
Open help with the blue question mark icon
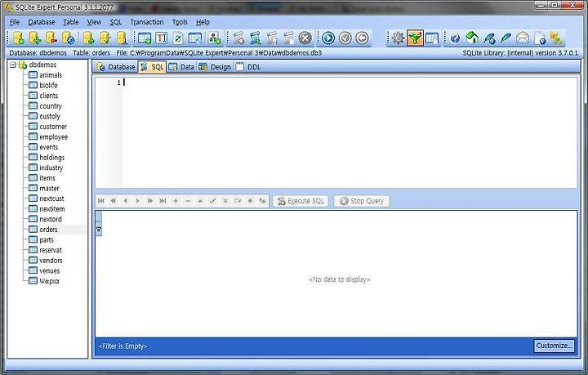click(455, 38)
